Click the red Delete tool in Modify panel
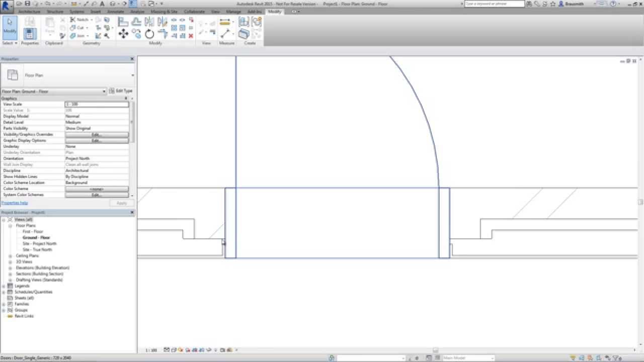 191,36
